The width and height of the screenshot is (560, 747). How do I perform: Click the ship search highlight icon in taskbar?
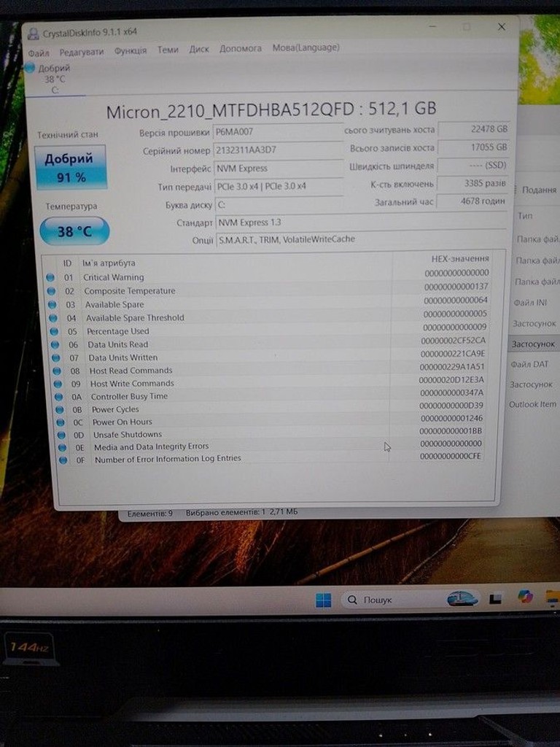pos(462,598)
